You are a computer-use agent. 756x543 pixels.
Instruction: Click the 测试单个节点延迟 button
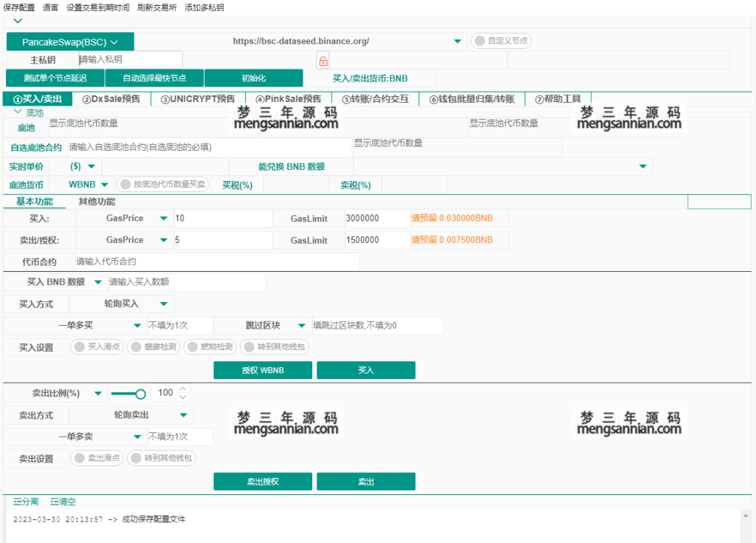55,78
